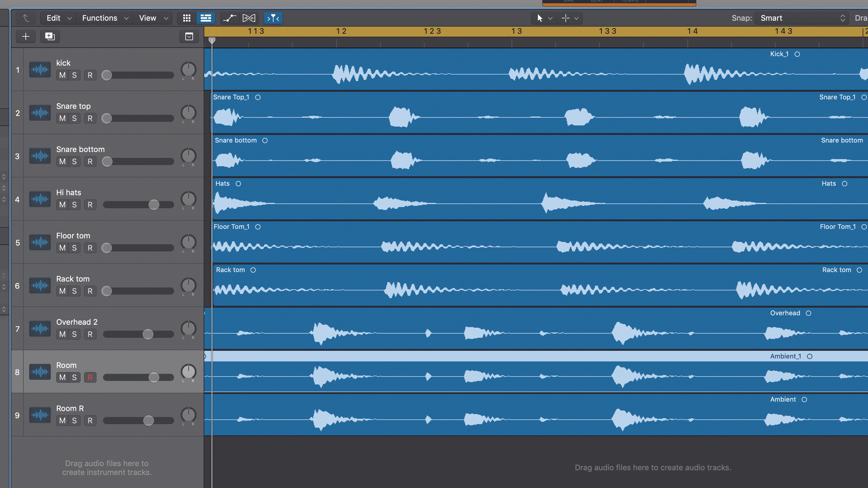The image size is (868, 488).
Task: Open global tracks dropdown box icon
Action: point(189,36)
